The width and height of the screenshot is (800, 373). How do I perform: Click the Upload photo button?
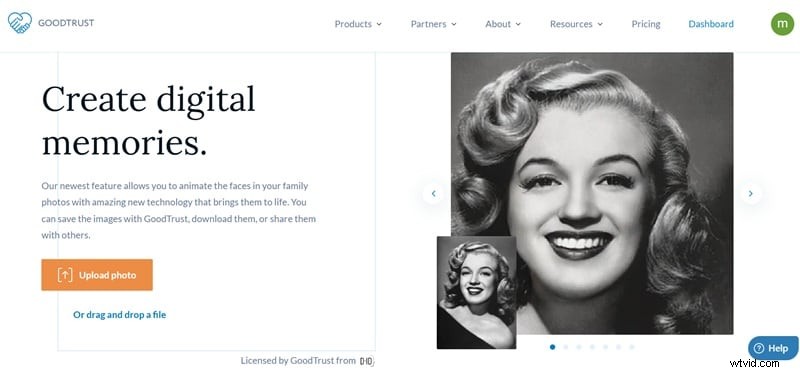click(x=97, y=275)
